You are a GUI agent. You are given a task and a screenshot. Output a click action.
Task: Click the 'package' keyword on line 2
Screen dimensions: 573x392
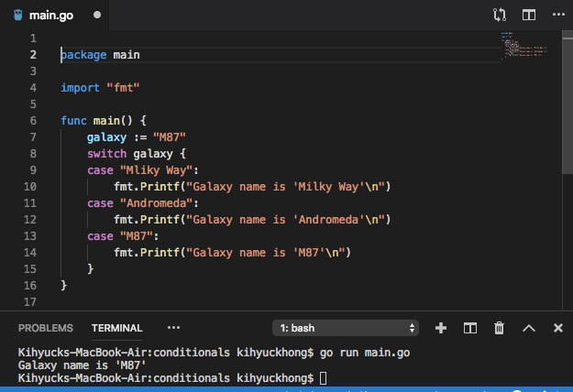pyautogui.click(x=83, y=55)
